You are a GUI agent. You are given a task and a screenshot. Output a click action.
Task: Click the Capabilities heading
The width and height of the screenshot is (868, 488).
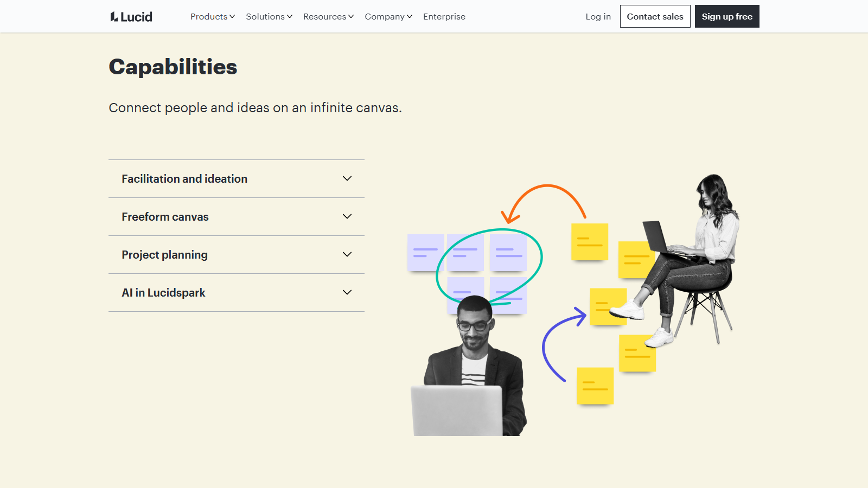click(173, 67)
